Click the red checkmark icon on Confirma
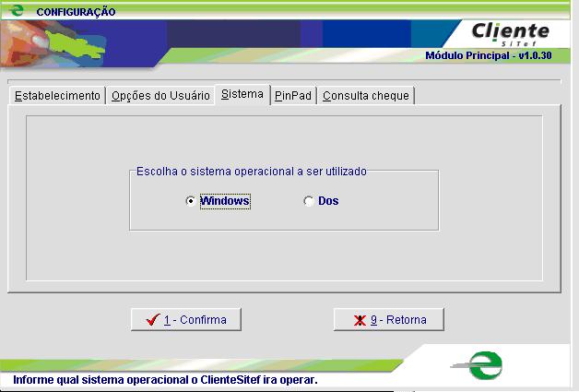 tap(153, 320)
